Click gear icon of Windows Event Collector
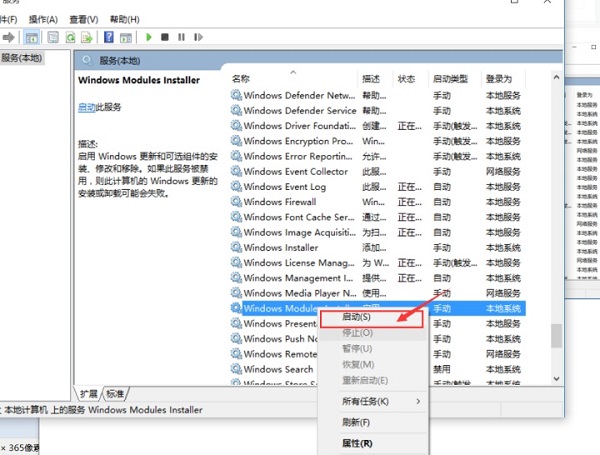 click(x=236, y=171)
